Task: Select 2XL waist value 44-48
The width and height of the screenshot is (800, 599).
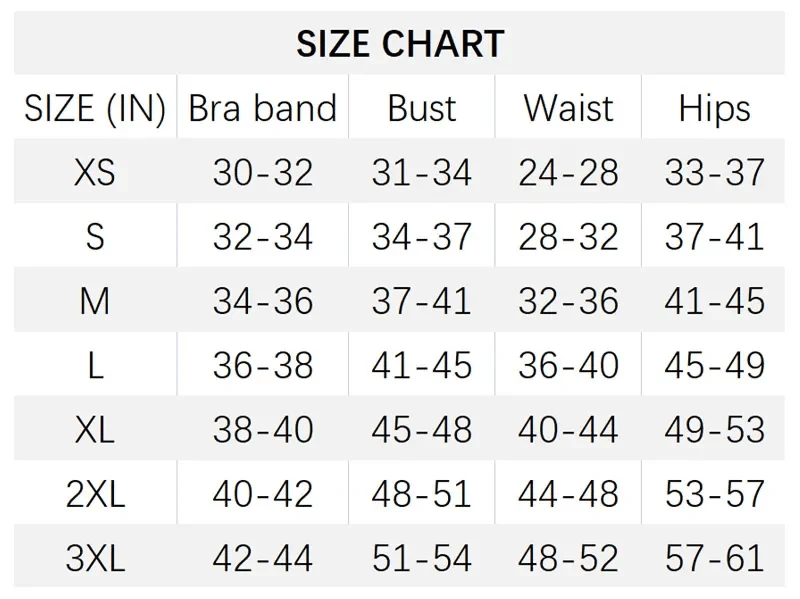Action: pos(568,494)
